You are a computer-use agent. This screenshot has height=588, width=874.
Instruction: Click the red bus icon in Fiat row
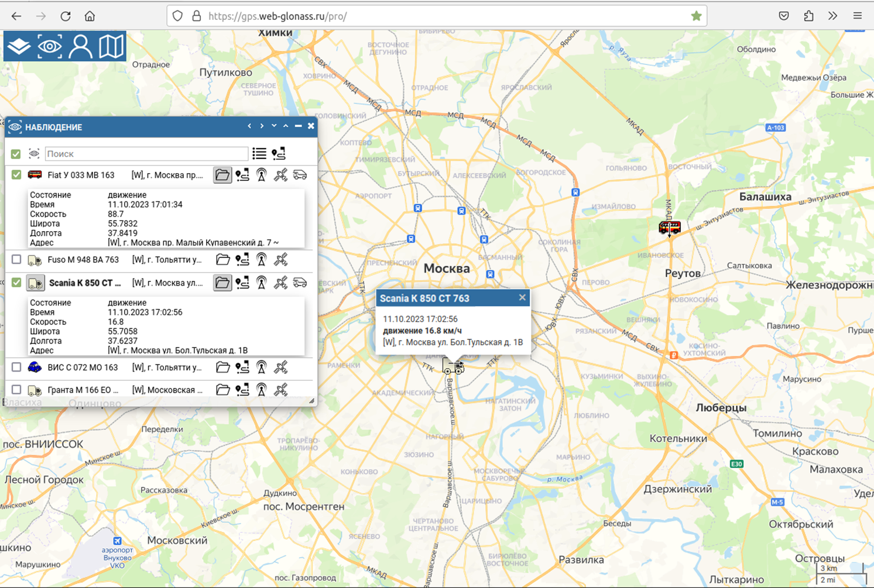[35, 174]
